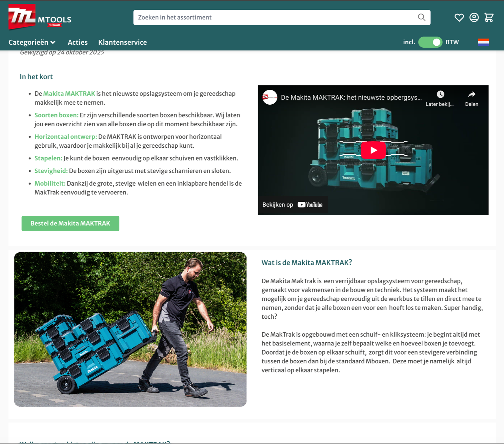This screenshot has width=504, height=444.
Task: Open the account profile icon
Action: 474,17
